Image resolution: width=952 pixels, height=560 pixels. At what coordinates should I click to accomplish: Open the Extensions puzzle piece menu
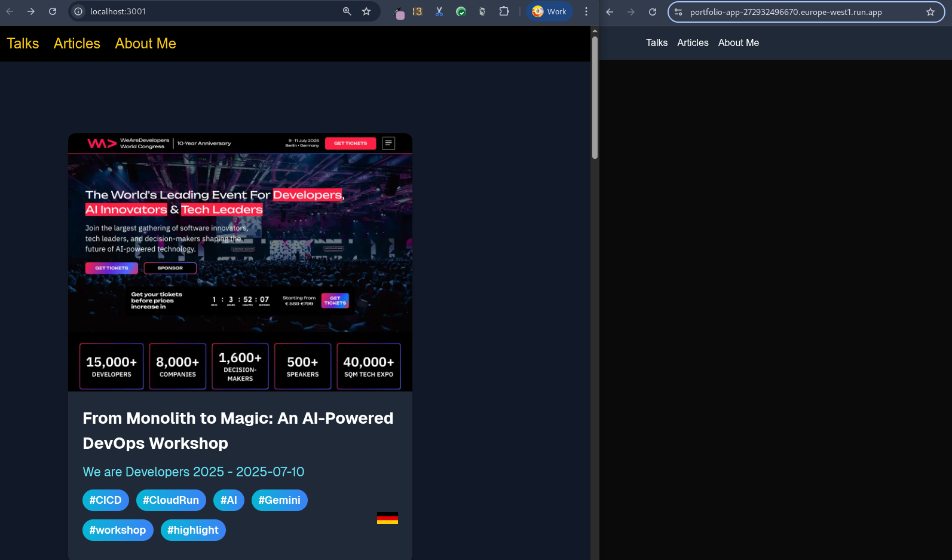(x=504, y=11)
